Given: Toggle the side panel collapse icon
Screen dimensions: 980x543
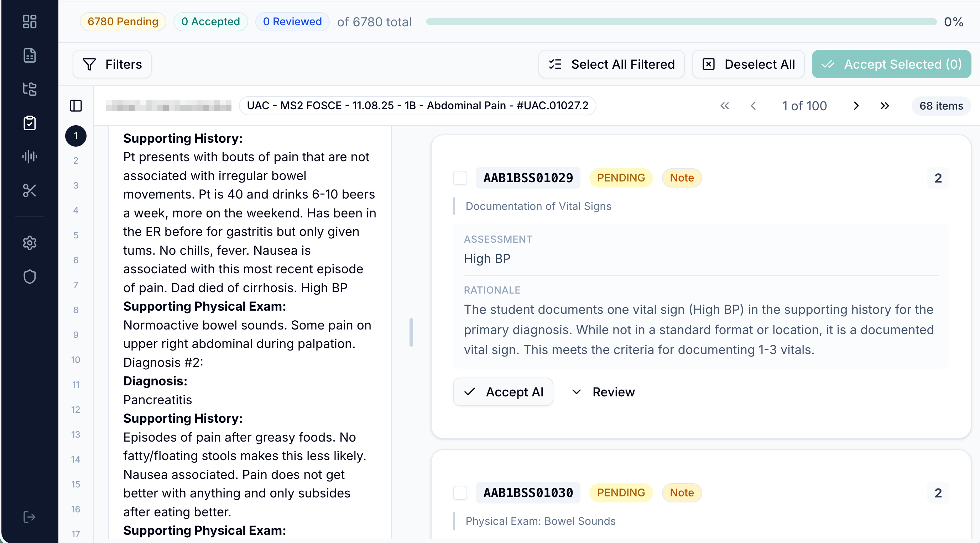Looking at the screenshot, I should (76, 106).
